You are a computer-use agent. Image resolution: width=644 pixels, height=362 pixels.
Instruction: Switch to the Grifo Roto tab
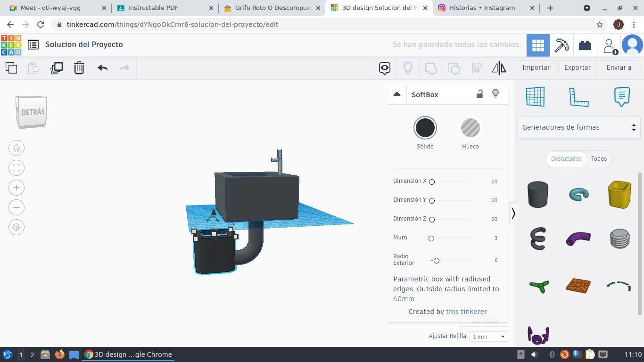pos(272,8)
